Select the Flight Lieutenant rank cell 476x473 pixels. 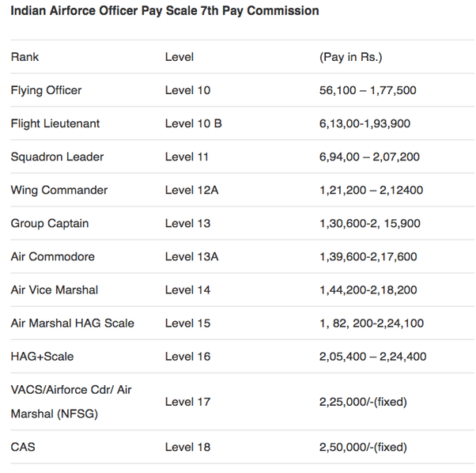[x=55, y=123]
